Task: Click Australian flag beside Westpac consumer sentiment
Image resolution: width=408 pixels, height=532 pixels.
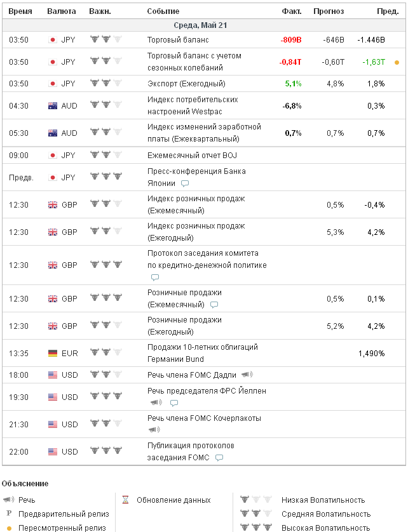Action: click(x=53, y=106)
